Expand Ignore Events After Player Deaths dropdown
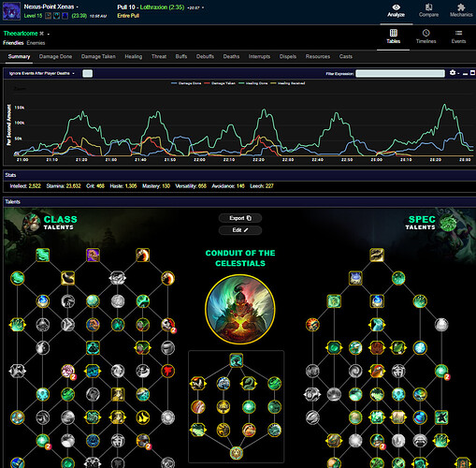This screenshot has height=468, width=476. (x=42, y=73)
